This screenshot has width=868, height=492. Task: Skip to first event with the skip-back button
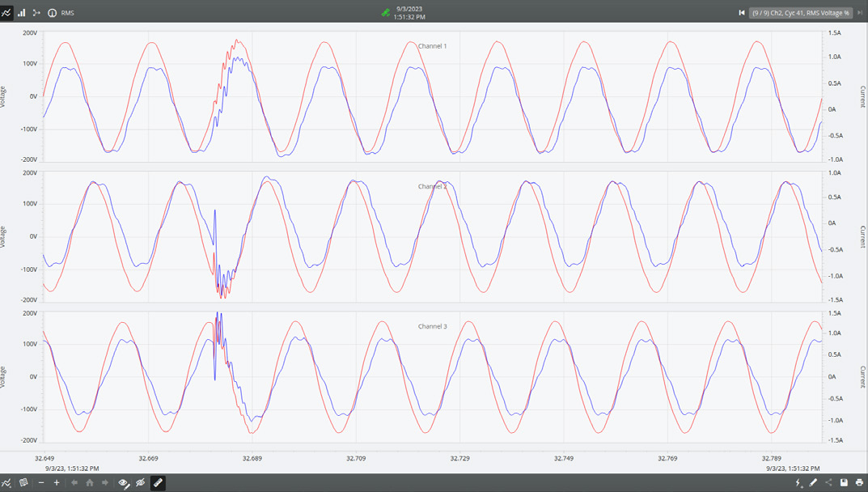(x=742, y=12)
